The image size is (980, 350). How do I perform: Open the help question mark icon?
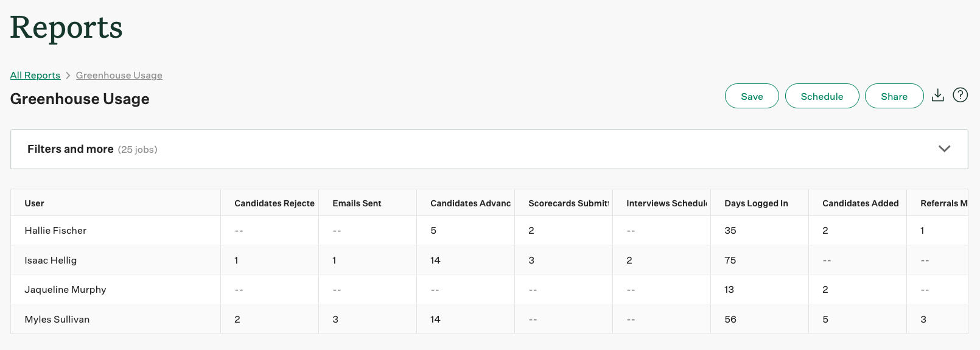[960, 95]
